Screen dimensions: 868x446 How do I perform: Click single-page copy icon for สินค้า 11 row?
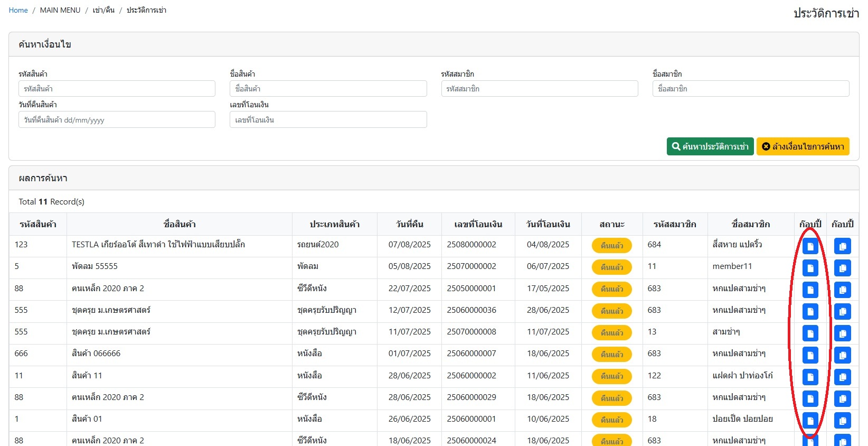(x=810, y=377)
